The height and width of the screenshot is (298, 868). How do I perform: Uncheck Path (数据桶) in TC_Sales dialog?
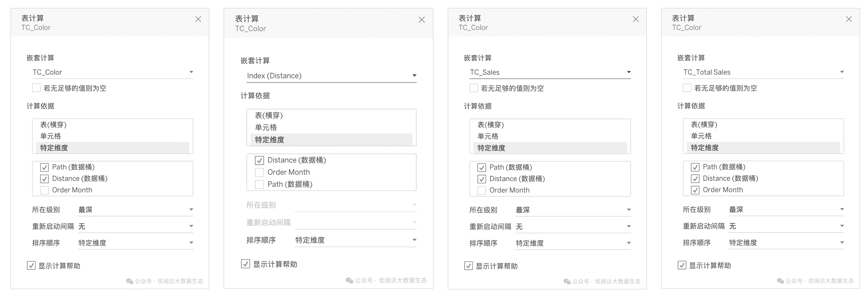[x=482, y=167]
